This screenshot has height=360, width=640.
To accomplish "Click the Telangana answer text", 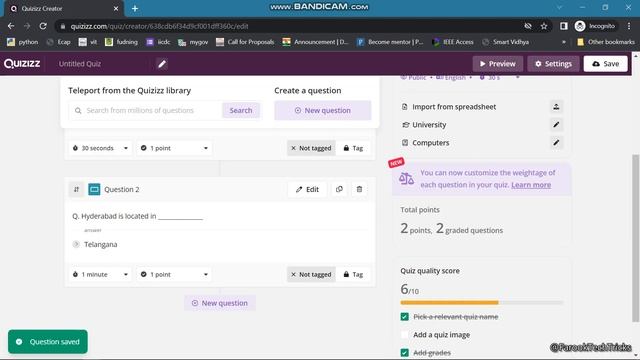I will (x=100, y=244).
